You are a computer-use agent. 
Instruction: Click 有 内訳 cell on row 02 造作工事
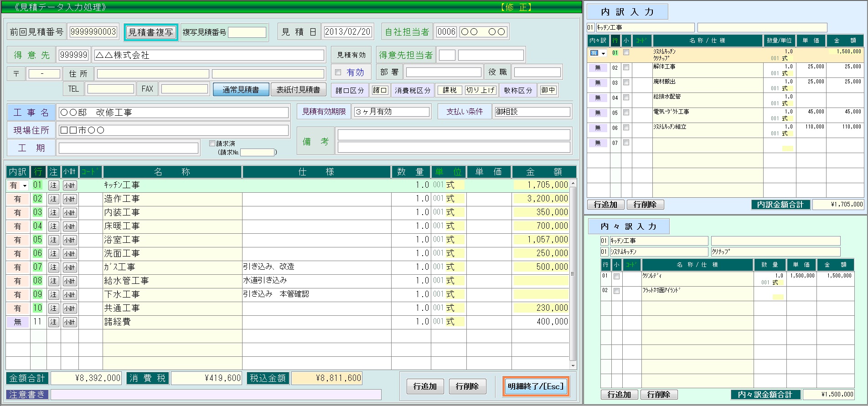point(17,199)
